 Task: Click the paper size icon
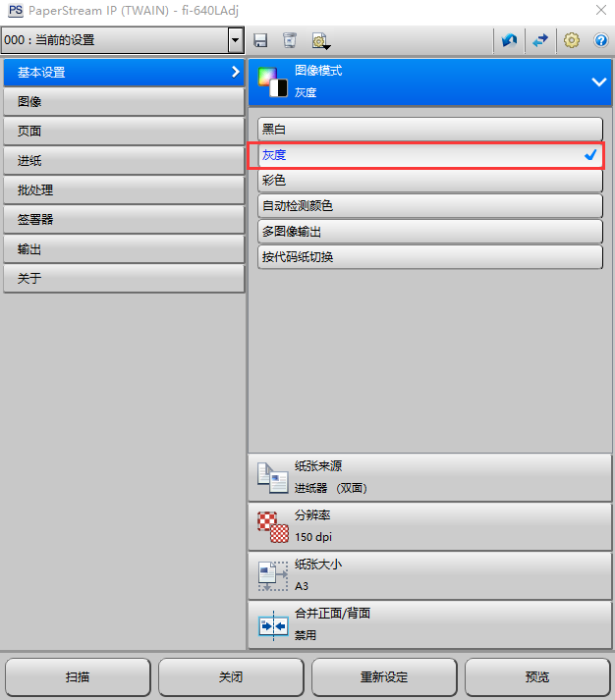(272, 576)
